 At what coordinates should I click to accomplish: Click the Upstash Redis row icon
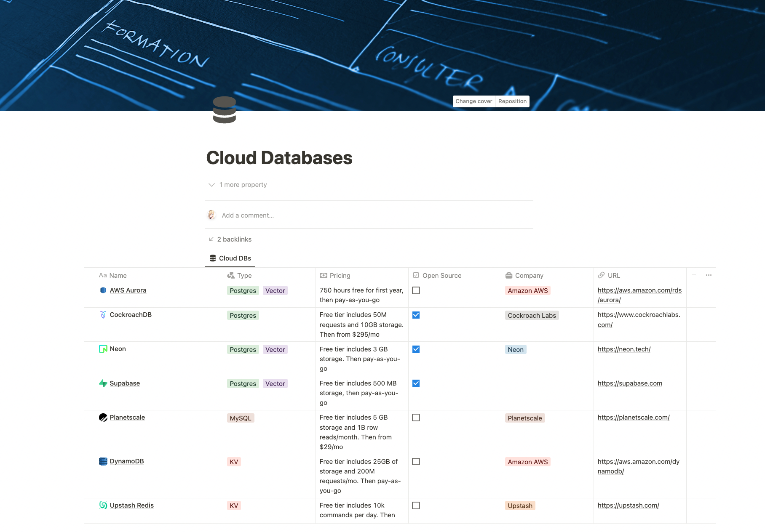[103, 505]
